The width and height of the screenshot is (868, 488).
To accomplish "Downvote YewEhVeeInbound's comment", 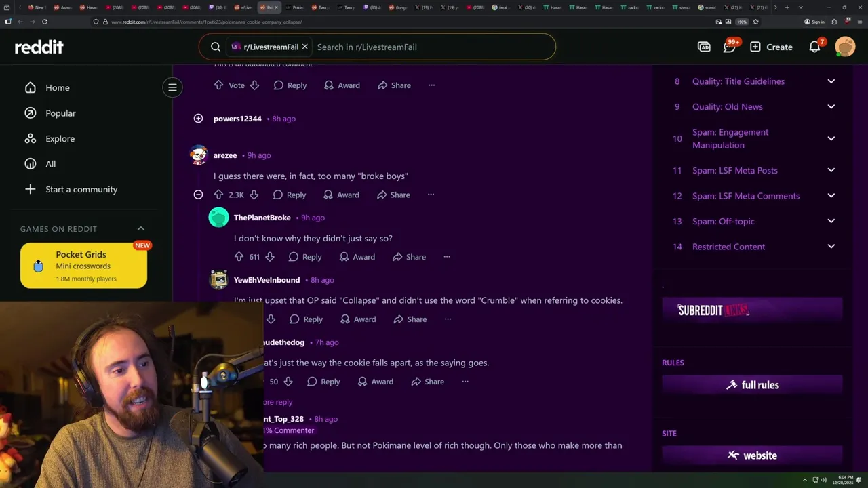I will 271,319.
